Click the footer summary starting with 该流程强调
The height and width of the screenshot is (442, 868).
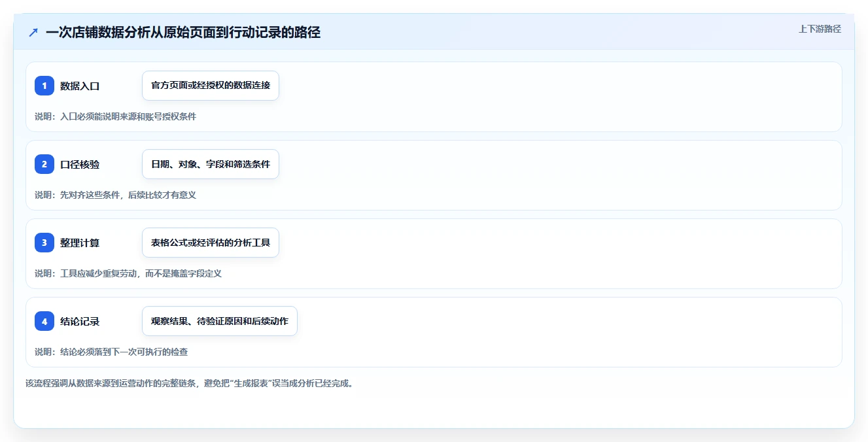191,383
